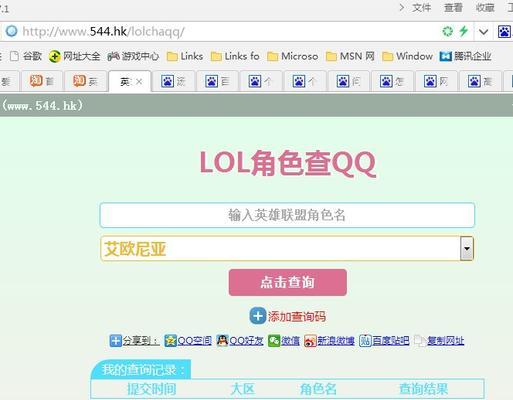The height and width of the screenshot is (400, 513).
Task: Share to 百度贴吧
Action: point(391,341)
